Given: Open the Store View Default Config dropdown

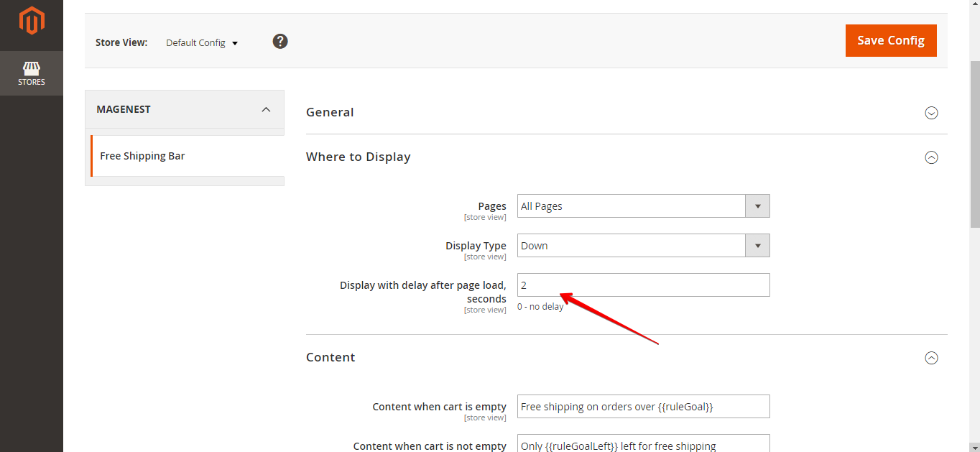Looking at the screenshot, I should coord(202,43).
